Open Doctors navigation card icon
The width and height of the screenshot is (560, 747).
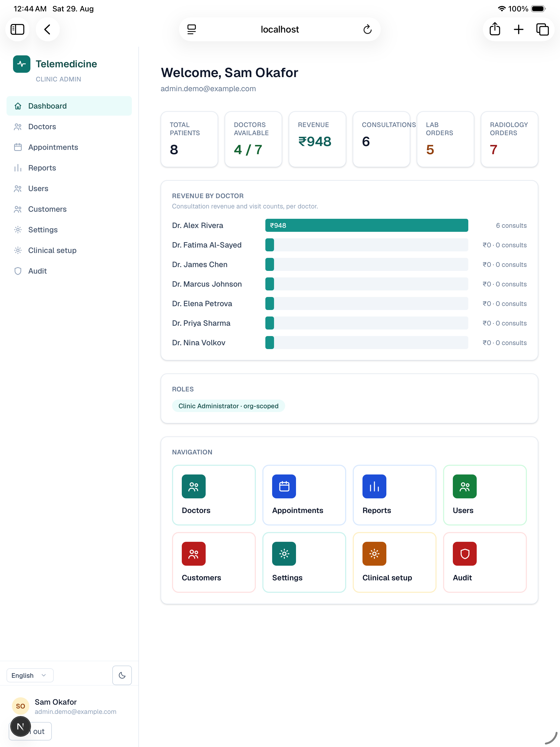coord(193,486)
